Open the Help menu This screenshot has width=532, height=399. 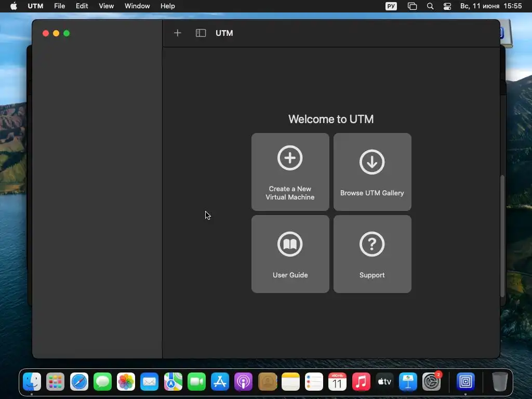pos(168,6)
